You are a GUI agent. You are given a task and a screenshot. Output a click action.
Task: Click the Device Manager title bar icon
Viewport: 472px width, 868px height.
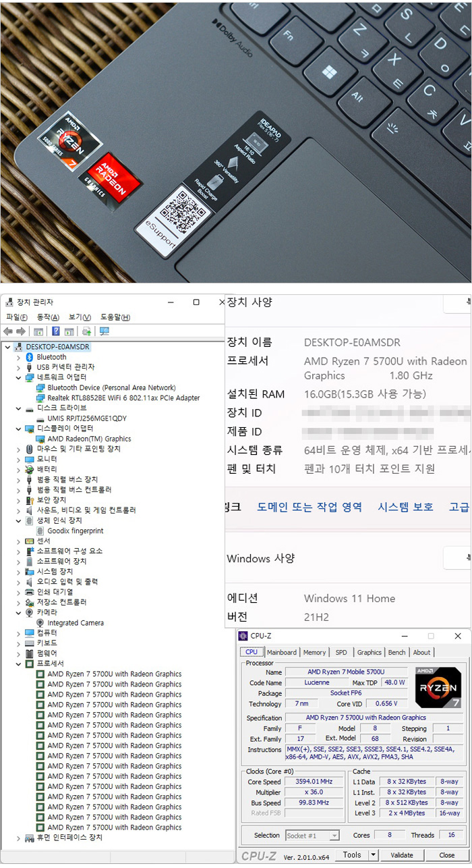(x=9, y=302)
